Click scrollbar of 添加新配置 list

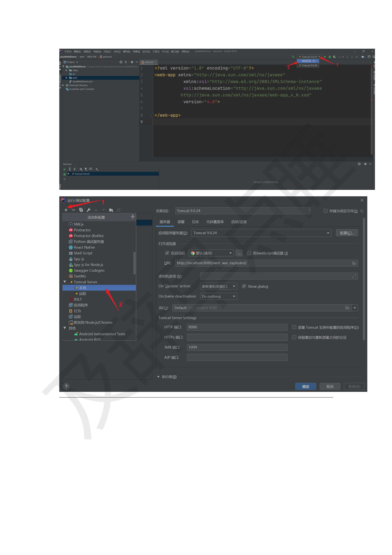(x=134, y=263)
